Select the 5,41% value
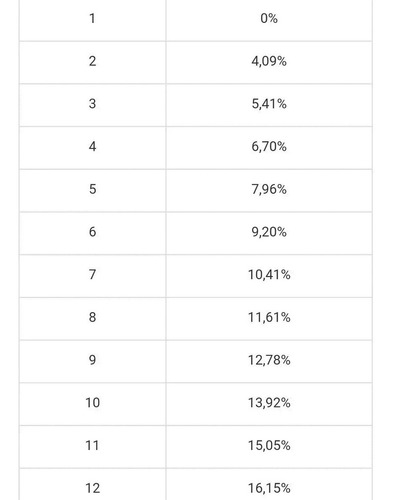The width and height of the screenshot is (393, 500). pos(269,105)
